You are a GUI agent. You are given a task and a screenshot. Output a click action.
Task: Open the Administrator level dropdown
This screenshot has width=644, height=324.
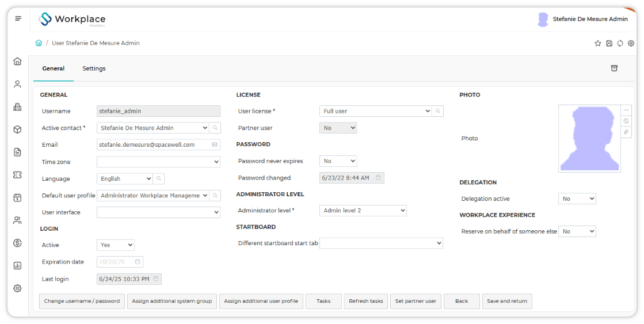point(363,210)
